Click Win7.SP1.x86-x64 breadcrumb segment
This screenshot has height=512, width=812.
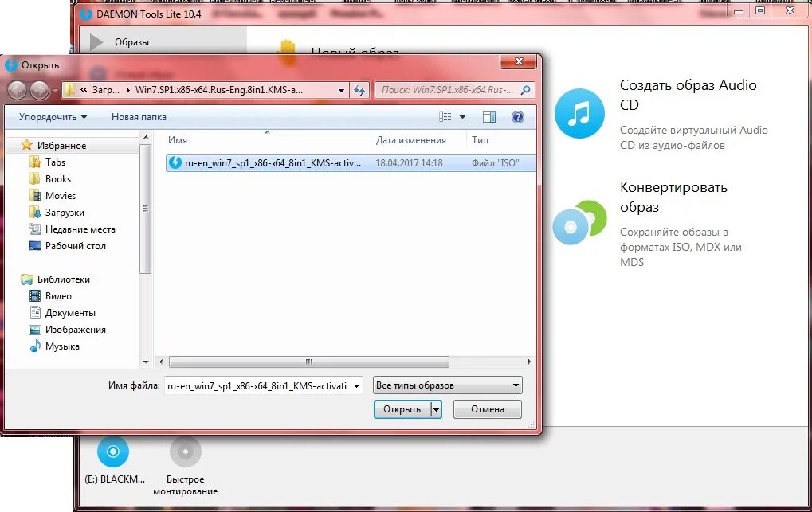click(x=218, y=90)
